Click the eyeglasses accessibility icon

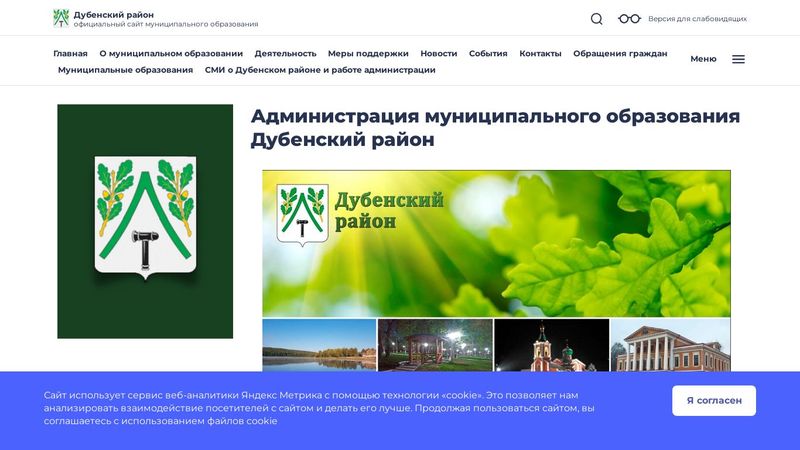629,19
